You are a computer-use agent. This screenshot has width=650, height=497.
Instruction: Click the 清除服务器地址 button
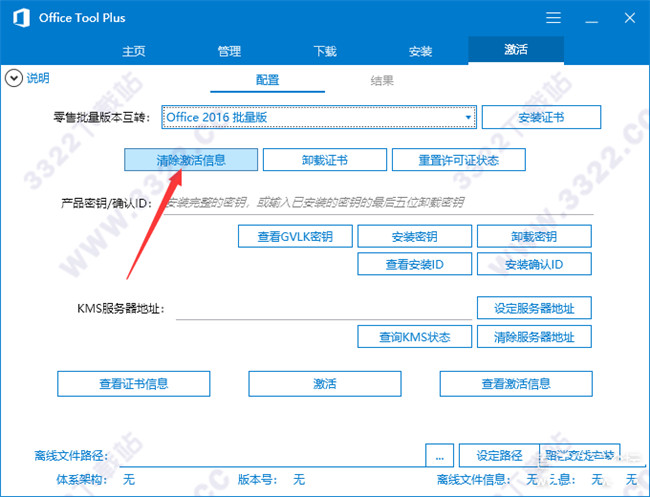click(534, 337)
